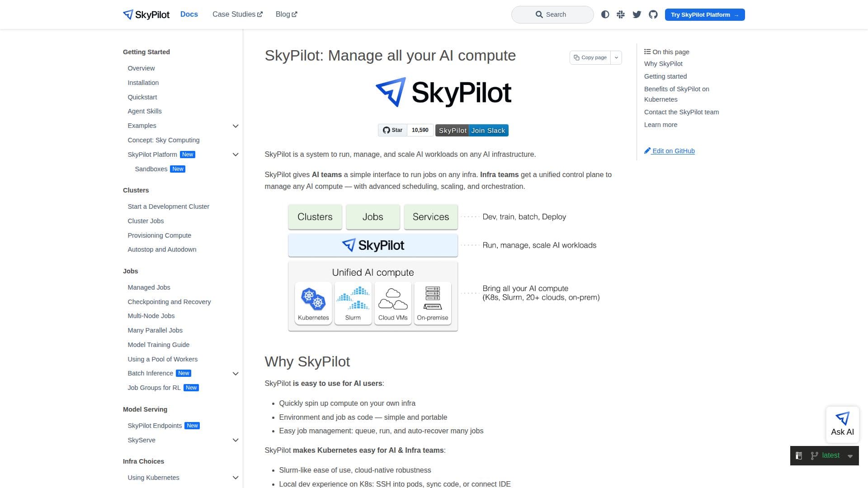
Task: Click the book icon in version bar
Action: [x=799, y=456]
